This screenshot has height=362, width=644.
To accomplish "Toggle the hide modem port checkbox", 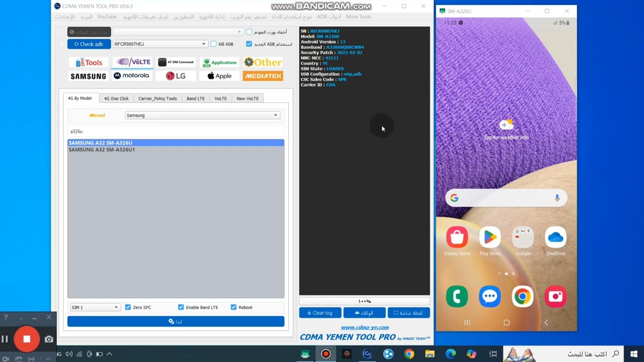I will (249, 32).
